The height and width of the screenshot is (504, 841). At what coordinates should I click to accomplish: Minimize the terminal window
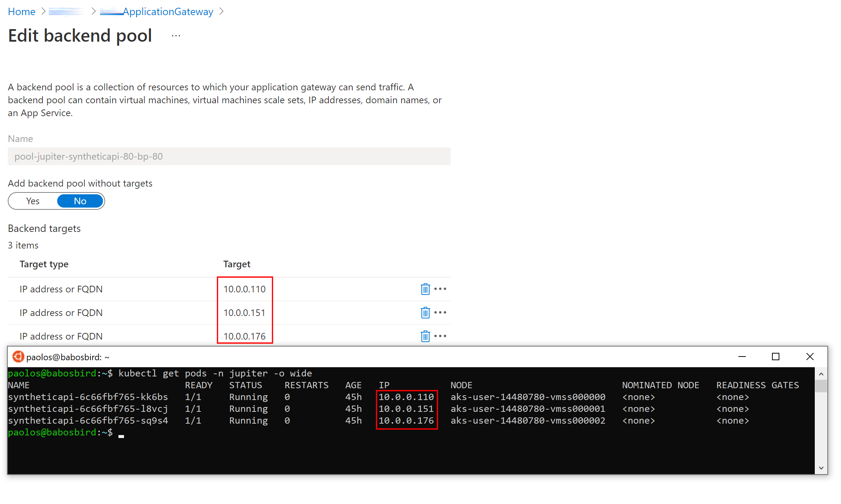(x=742, y=357)
